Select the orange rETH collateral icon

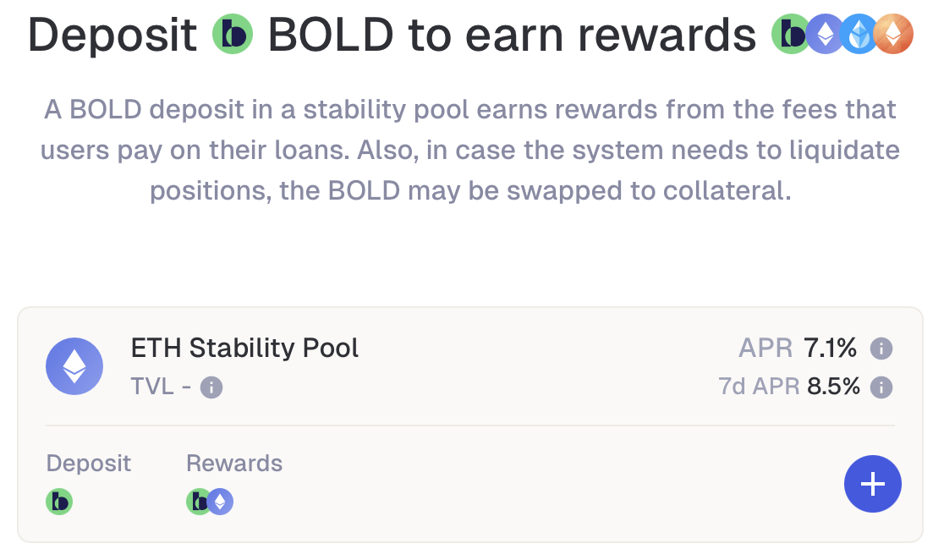892,35
